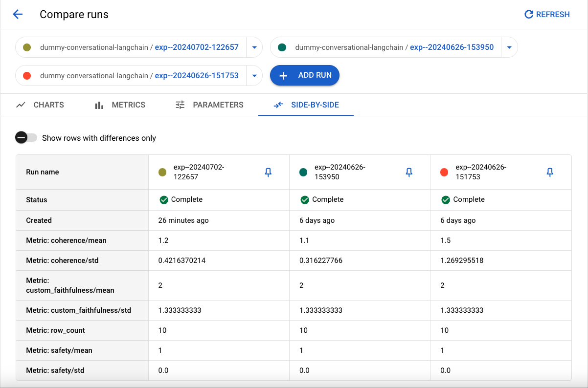This screenshot has width=588, height=388.
Task: Open the exp--20240626-153950 experiment link
Action: tap(452, 47)
